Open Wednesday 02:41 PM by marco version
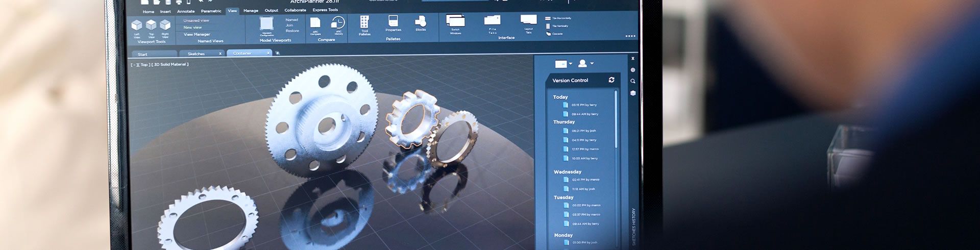The width and height of the screenshot is (980, 250). [x=581, y=180]
